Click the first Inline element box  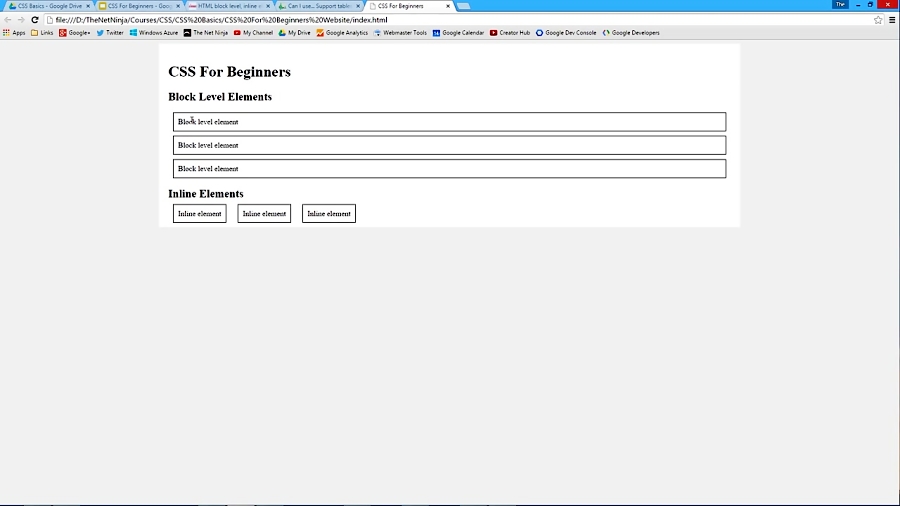click(200, 213)
